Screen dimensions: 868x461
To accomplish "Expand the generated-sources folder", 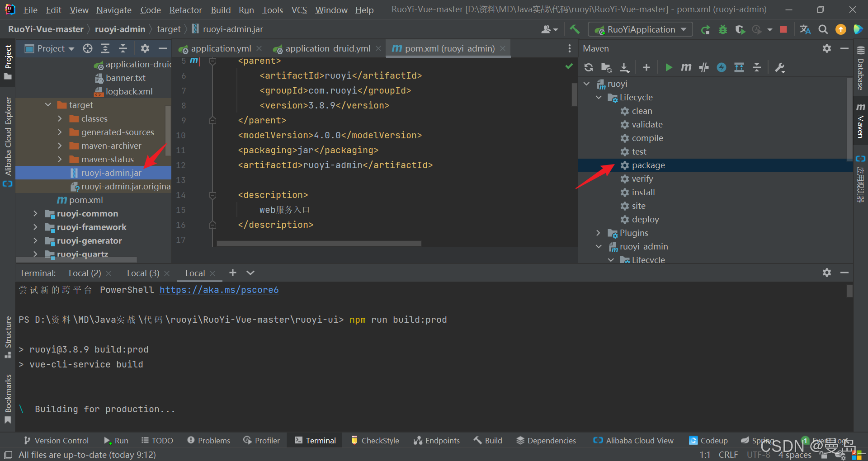I will [x=60, y=132].
